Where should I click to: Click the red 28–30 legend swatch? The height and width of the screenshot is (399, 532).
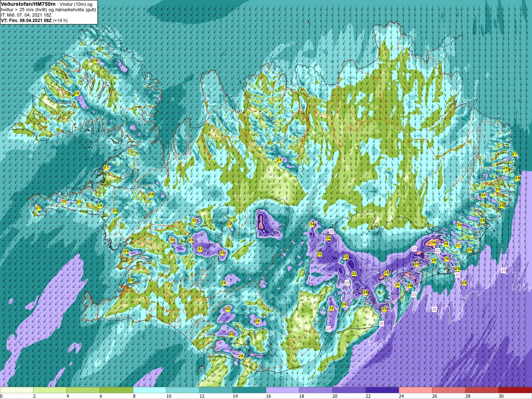[x=482, y=390]
